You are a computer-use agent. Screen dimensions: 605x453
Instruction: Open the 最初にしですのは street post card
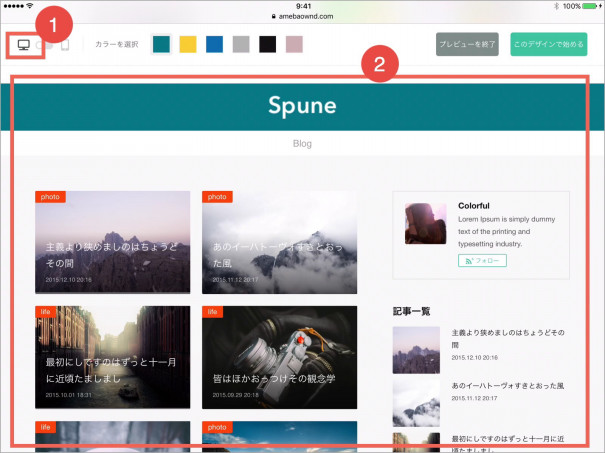112,357
